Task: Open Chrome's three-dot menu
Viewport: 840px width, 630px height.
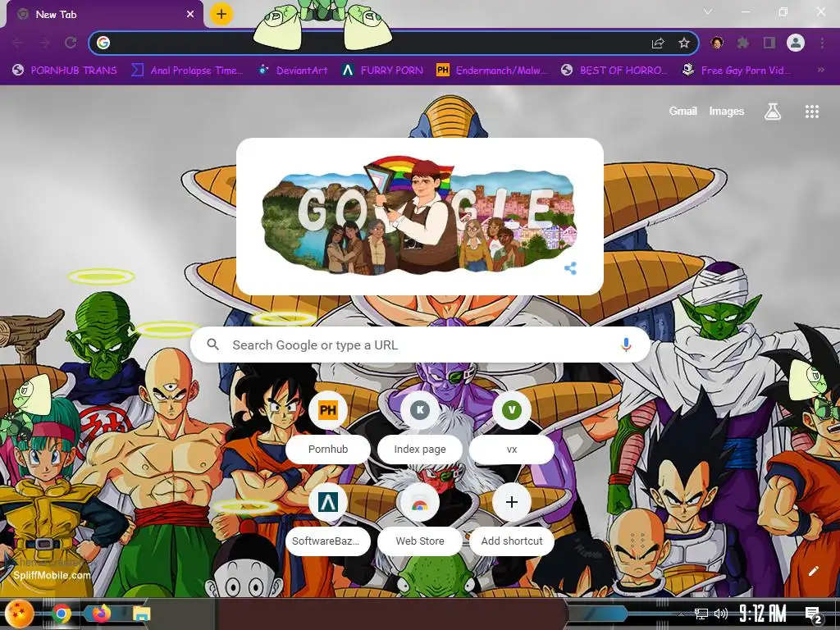Action: pos(822,43)
